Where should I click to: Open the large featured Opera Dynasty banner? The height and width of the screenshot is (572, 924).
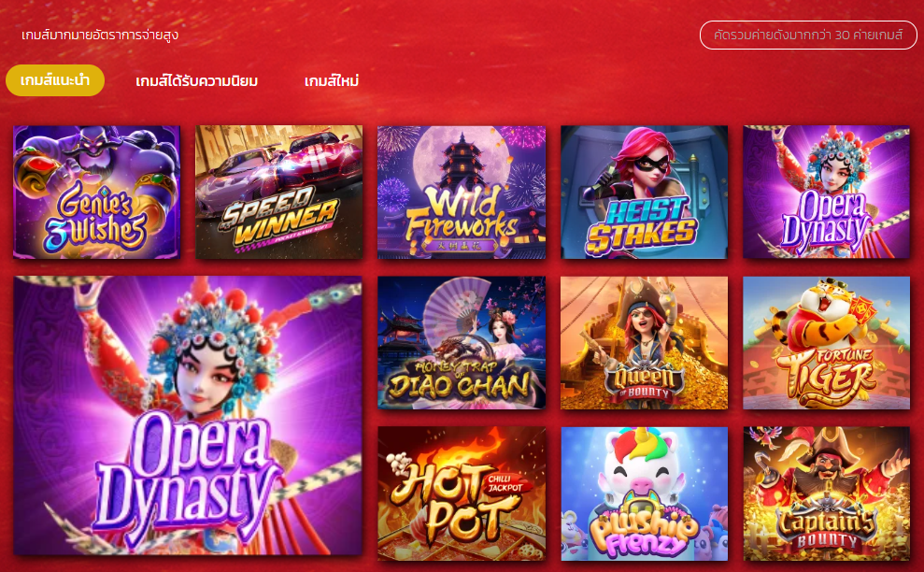tap(188, 415)
